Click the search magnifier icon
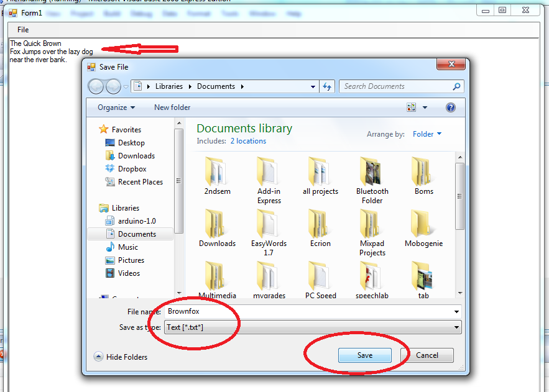This screenshot has height=392, width=549. [456, 86]
